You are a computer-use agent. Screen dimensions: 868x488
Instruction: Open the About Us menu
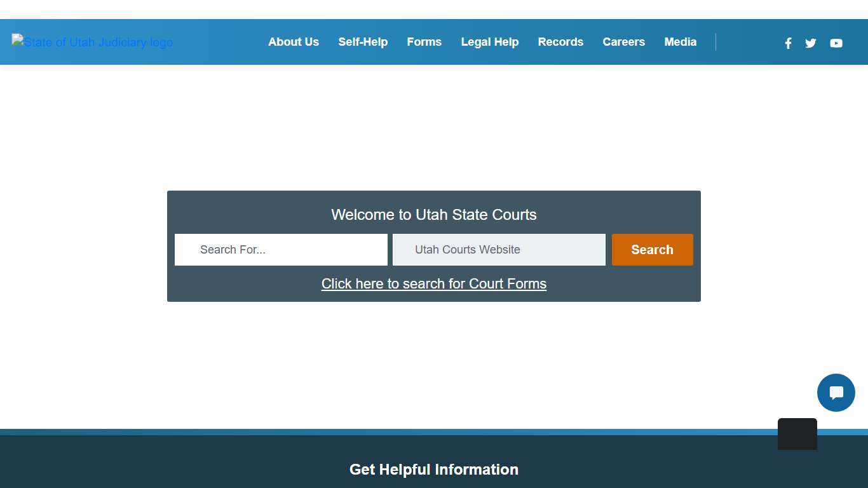(294, 42)
